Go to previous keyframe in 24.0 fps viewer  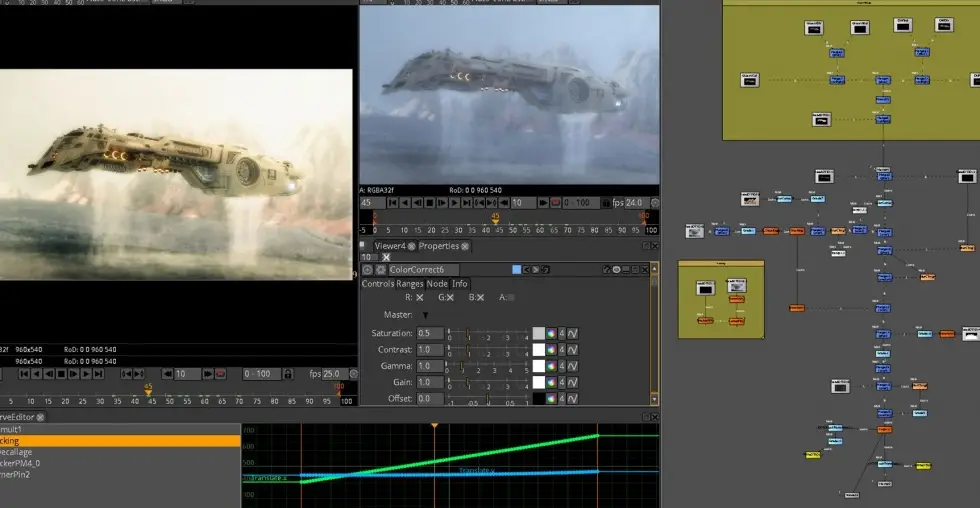[479, 202]
